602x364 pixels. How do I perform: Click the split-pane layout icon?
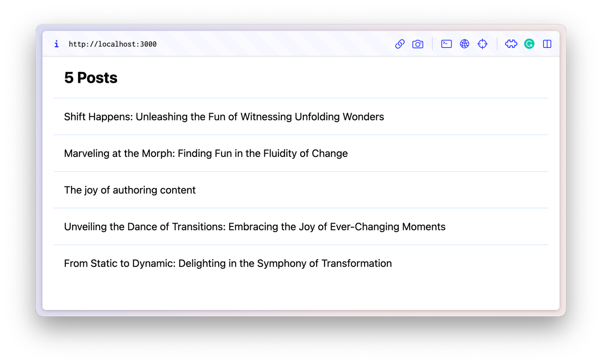point(547,44)
